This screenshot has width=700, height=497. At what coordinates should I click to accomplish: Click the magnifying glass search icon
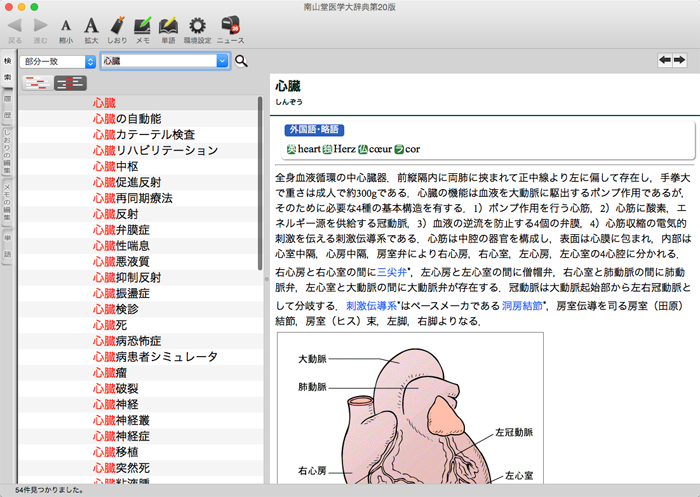(x=241, y=61)
